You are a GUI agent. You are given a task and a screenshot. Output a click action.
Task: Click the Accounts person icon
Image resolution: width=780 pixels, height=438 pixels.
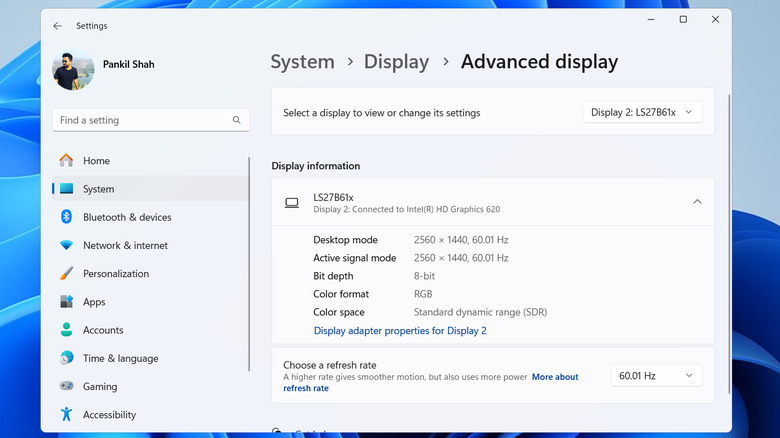[x=66, y=330]
